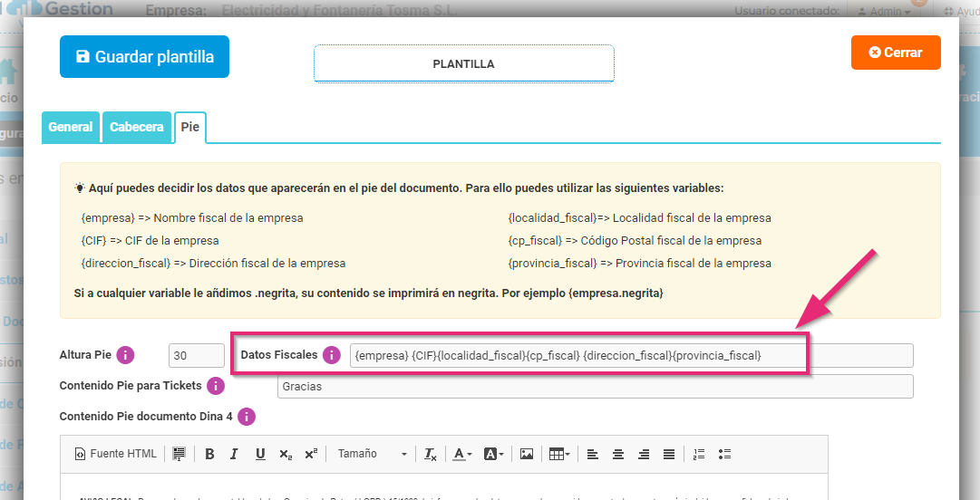Viewport: 980px width, 500px height.
Task: Click the Contenido Pie documento Dina 4 label
Action: (x=146, y=416)
